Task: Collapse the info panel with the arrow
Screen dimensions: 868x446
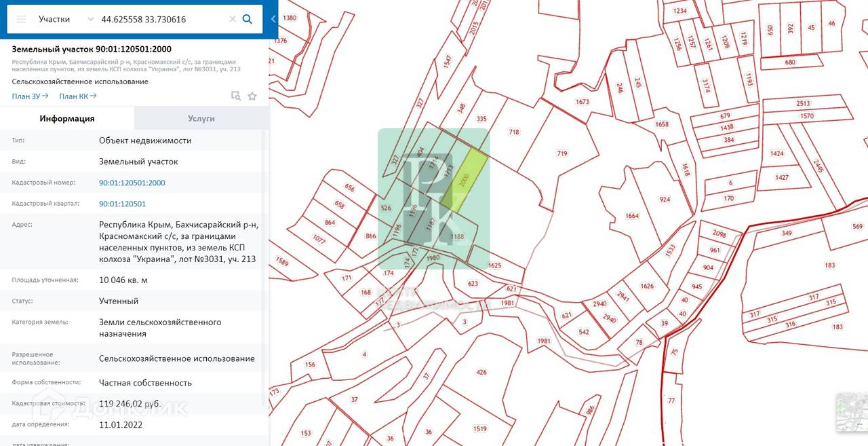Action: 273,19
